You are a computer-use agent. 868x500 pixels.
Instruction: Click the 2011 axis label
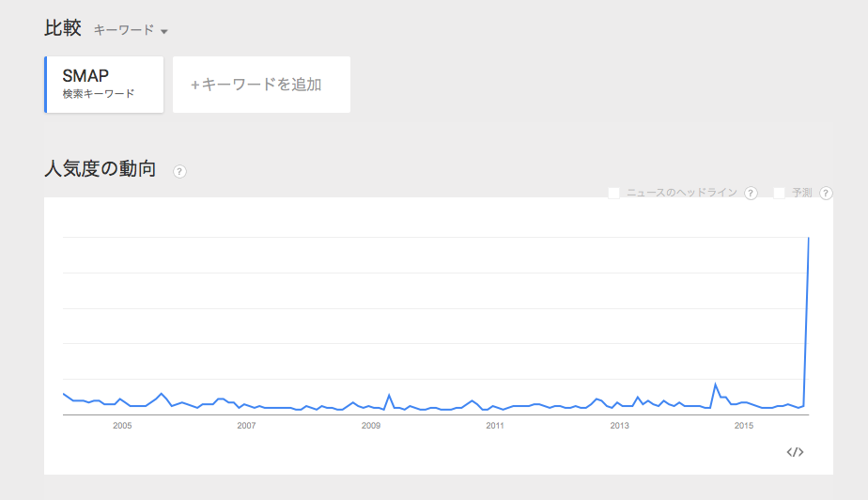(495, 426)
